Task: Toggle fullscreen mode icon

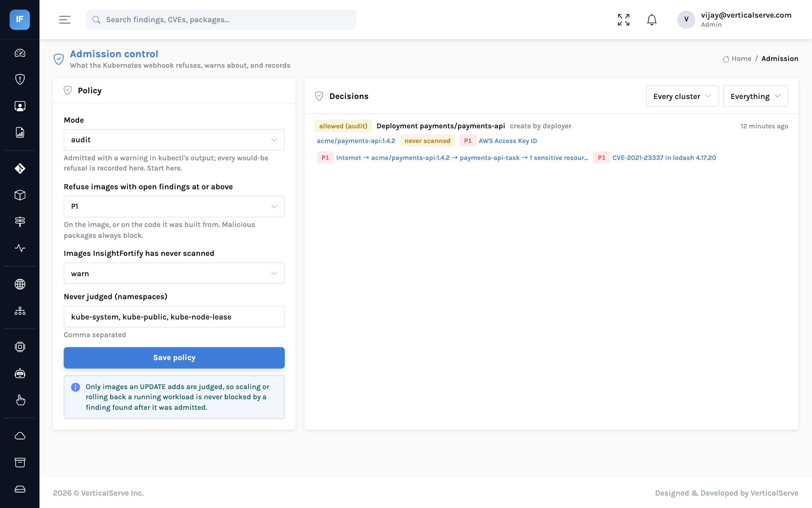Action: pos(624,20)
